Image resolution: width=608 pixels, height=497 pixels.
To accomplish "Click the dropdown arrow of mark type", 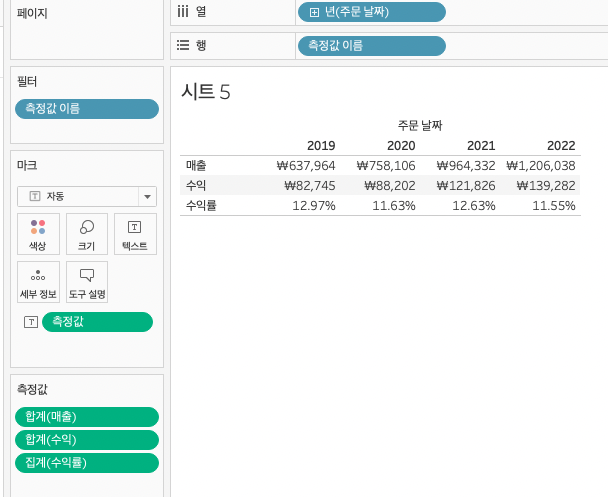I will 147,197.
